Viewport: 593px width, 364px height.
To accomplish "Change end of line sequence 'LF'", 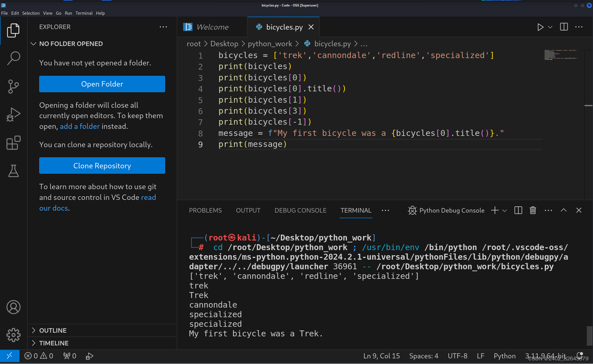I will click(x=480, y=356).
